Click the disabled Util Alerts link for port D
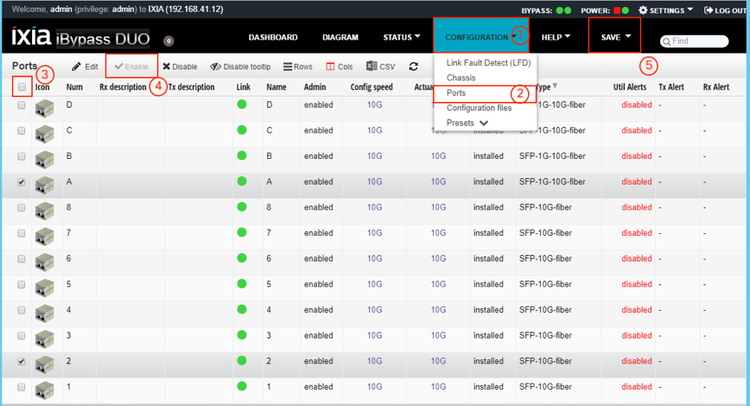This screenshot has width=750, height=406. (636, 105)
